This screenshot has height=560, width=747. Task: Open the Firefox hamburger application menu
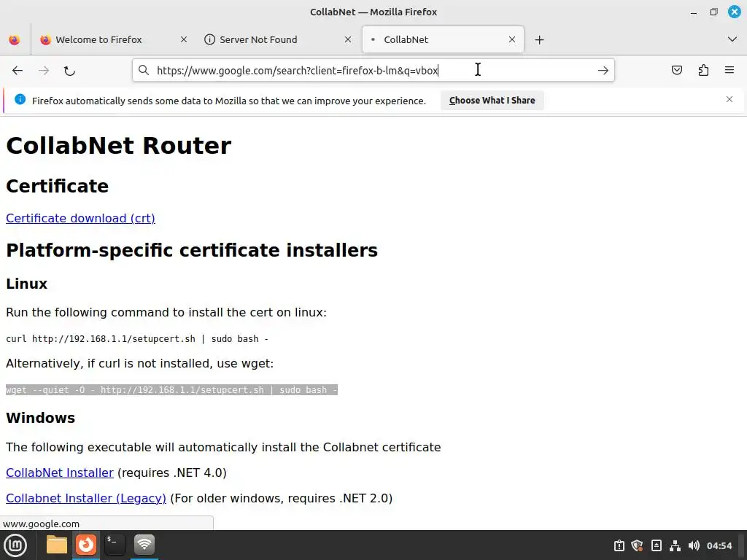729,71
